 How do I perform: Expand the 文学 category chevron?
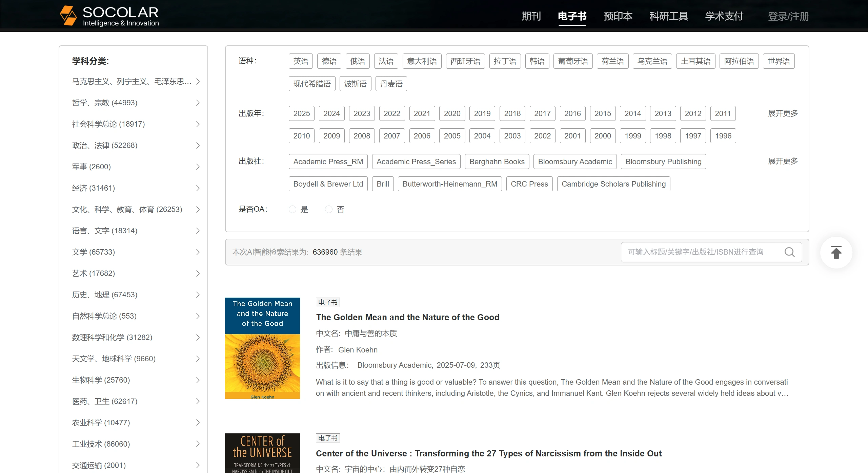pyautogui.click(x=198, y=252)
